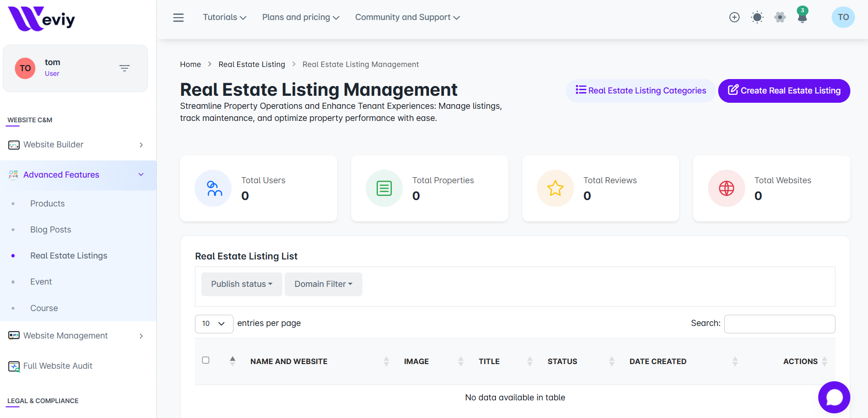Open the Domain Filter dropdown
This screenshot has width=868, height=418.
(323, 284)
